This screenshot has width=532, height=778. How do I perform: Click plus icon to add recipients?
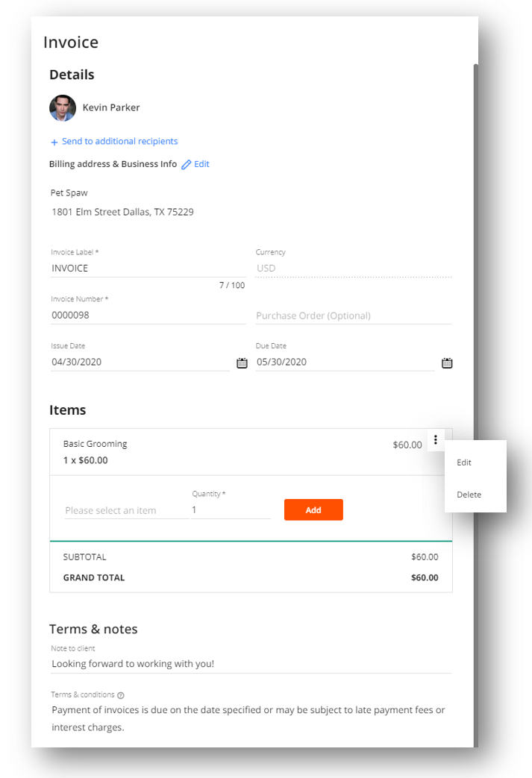coord(54,142)
